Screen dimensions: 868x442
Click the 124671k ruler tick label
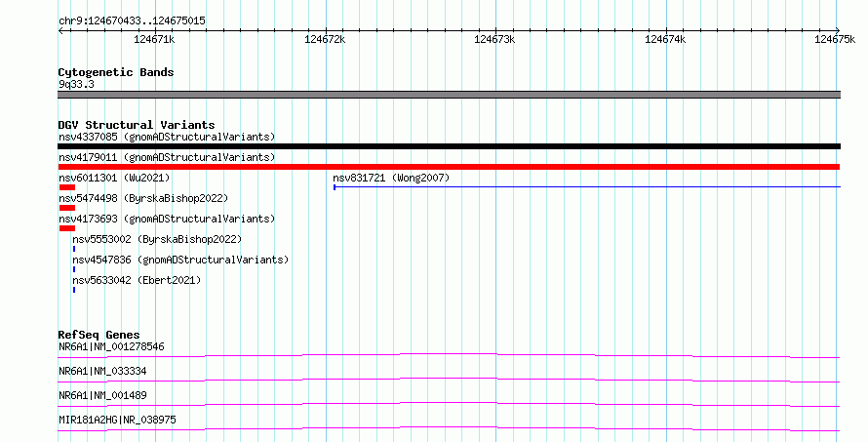pyautogui.click(x=154, y=39)
